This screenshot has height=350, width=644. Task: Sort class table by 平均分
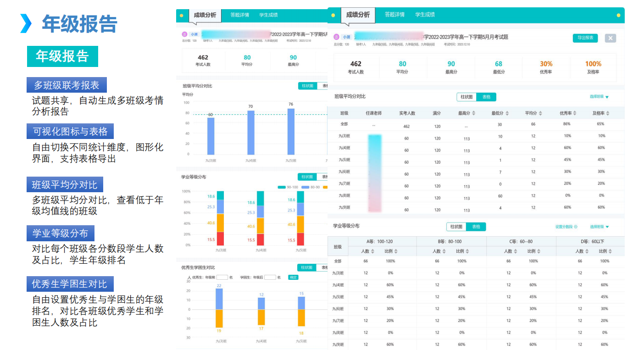coord(541,113)
